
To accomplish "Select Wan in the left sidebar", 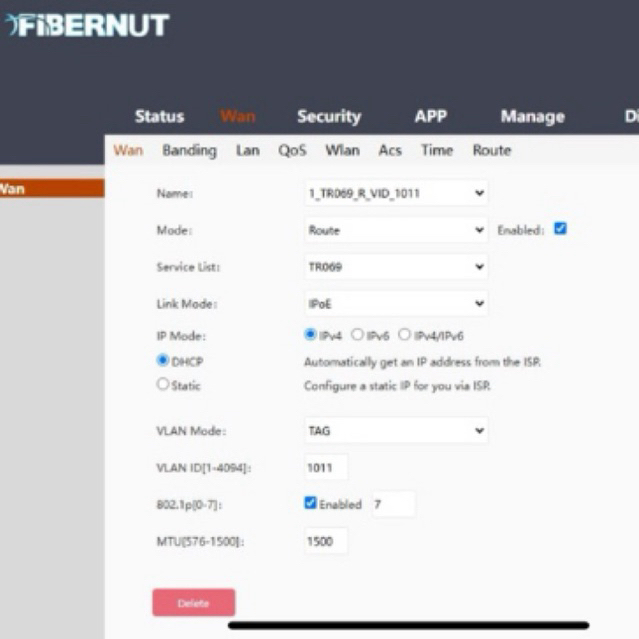I will pos(50,188).
